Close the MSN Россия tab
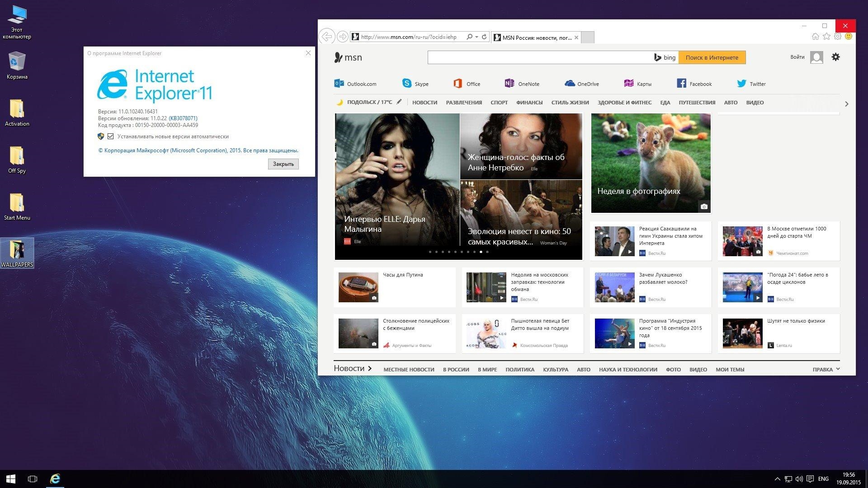The height and width of the screenshot is (488, 868). (576, 38)
